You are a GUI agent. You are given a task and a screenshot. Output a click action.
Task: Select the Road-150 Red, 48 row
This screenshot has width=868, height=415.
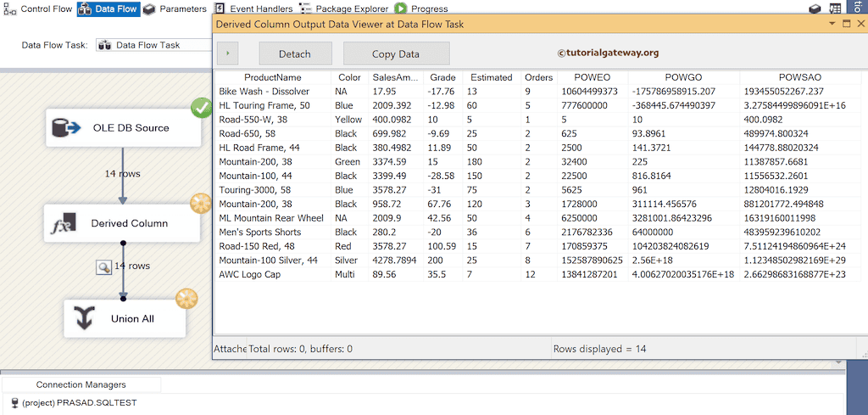537,247
